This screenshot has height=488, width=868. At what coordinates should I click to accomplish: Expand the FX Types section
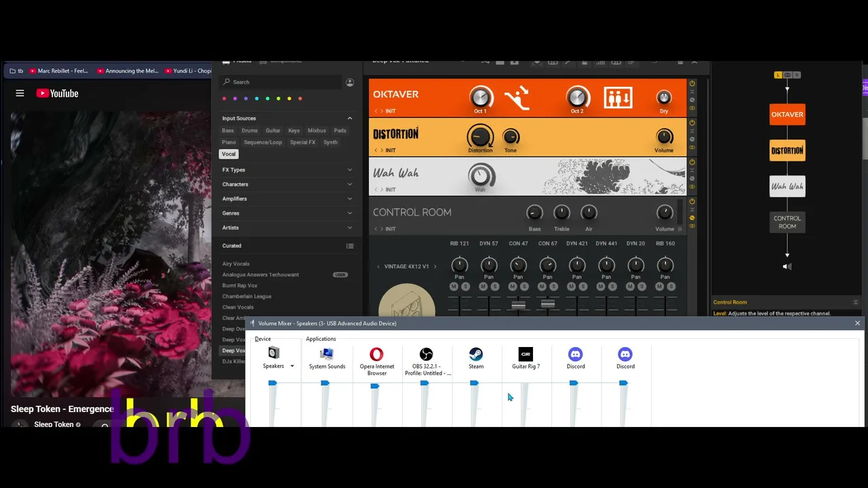click(x=350, y=170)
